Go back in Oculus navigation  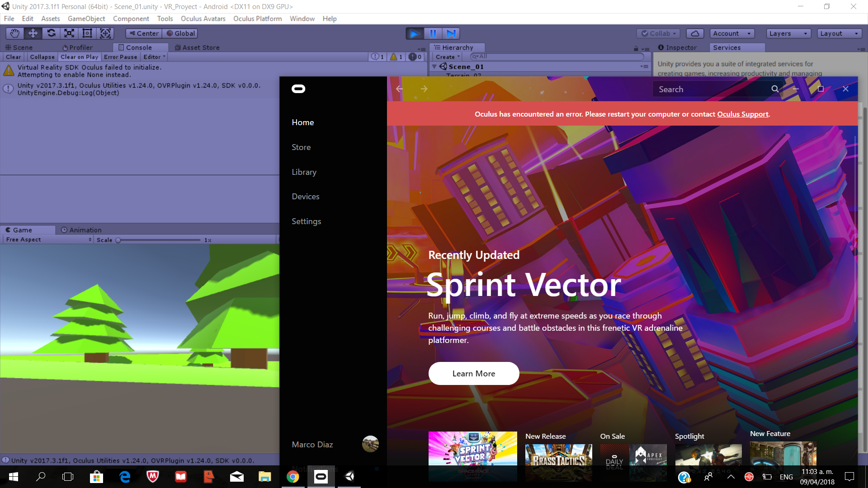click(399, 89)
